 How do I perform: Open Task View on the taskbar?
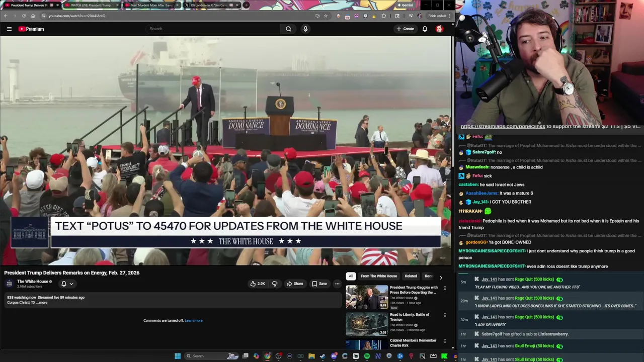point(245,356)
